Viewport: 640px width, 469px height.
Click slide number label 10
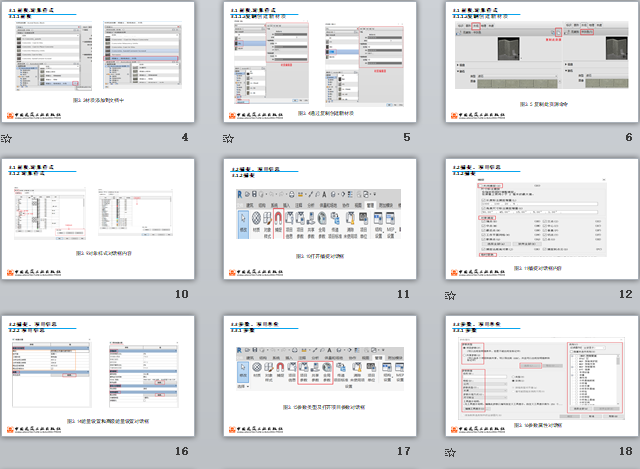click(x=181, y=294)
